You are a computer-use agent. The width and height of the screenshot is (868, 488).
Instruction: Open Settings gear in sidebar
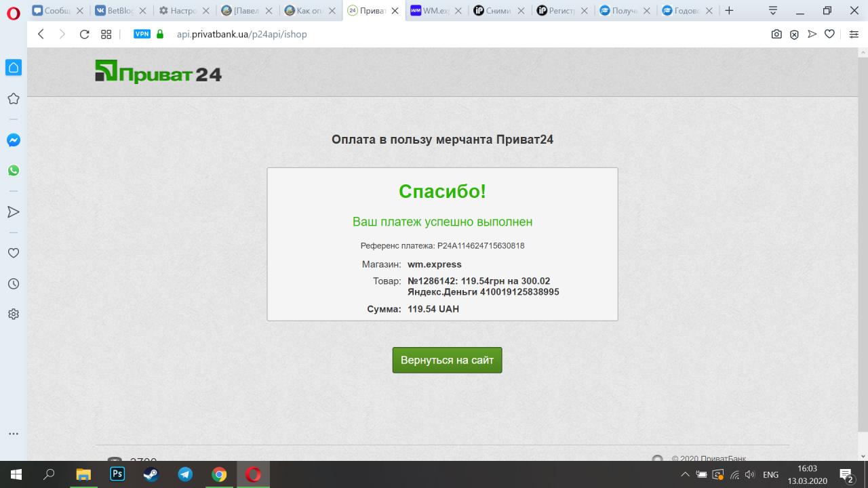click(13, 314)
